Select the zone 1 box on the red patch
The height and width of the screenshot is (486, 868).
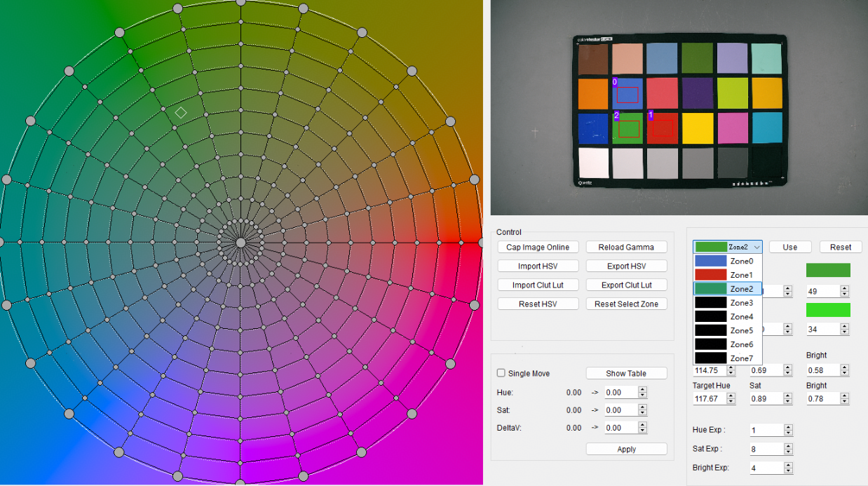click(x=663, y=128)
